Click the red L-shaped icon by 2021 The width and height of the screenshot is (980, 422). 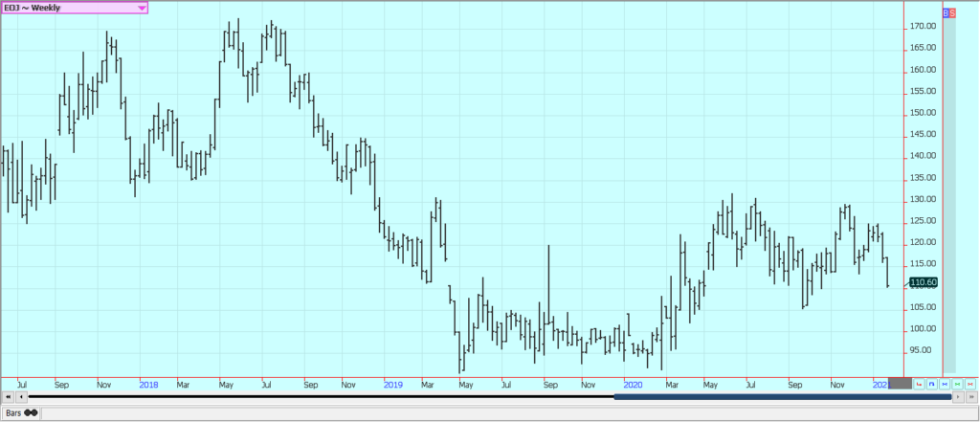coord(920,384)
